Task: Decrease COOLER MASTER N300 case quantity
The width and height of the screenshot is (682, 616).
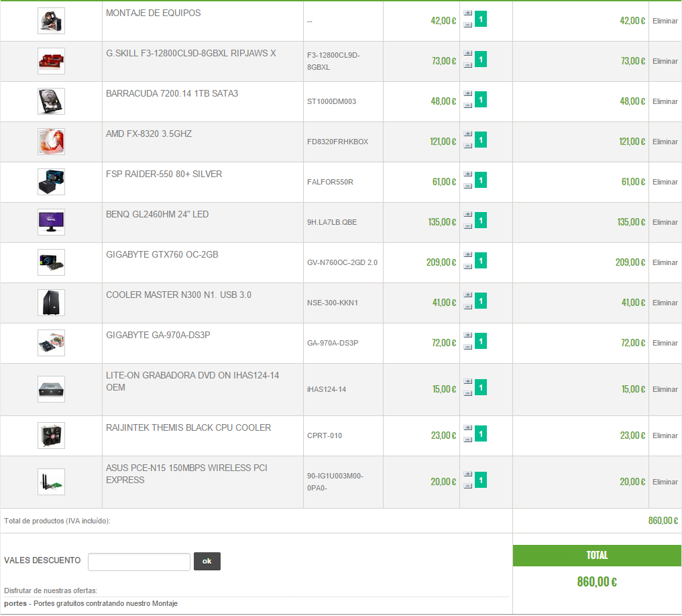Action: (467, 307)
